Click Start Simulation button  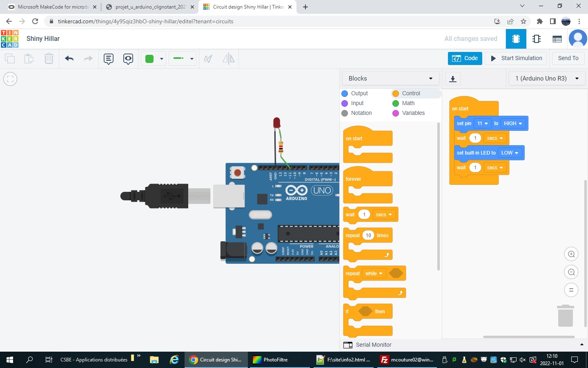[516, 58]
